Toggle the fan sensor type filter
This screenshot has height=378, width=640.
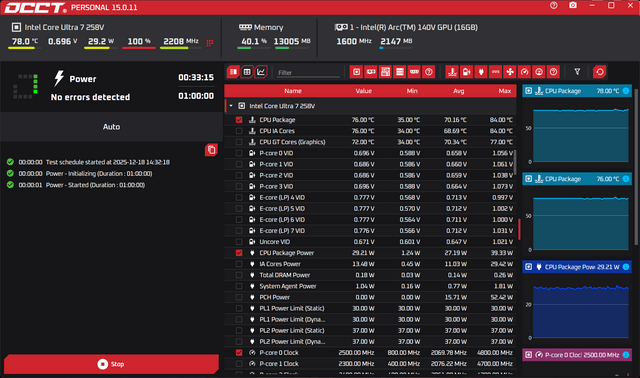510,72
